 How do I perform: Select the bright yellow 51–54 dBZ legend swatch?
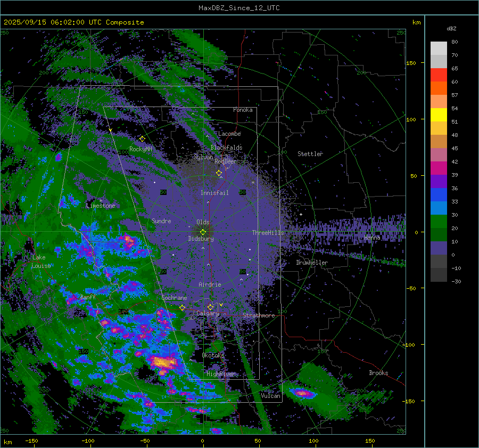tap(439, 115)
